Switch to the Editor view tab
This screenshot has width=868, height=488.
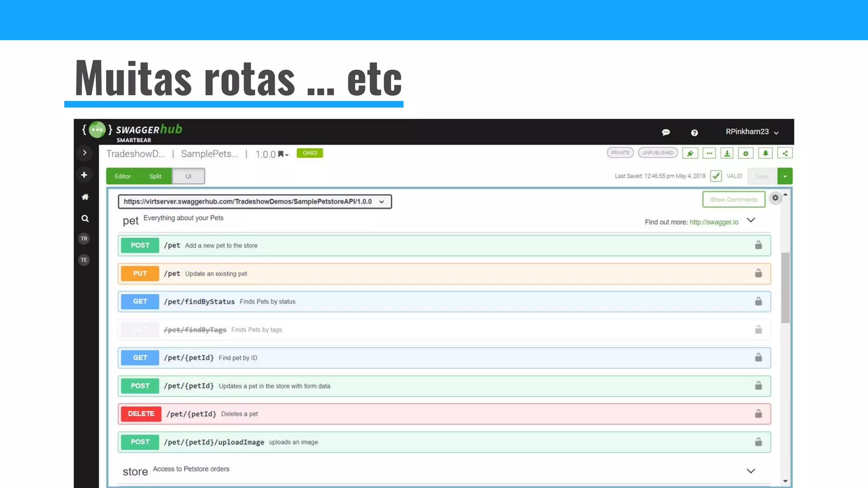tap(122, 176)
